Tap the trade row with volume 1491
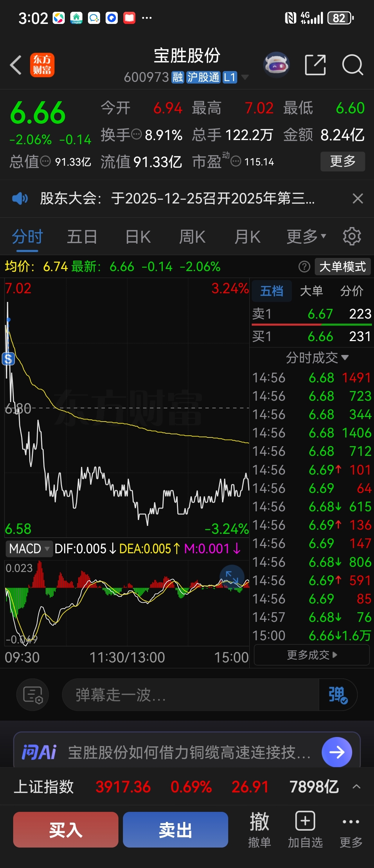 click(312, 377)
